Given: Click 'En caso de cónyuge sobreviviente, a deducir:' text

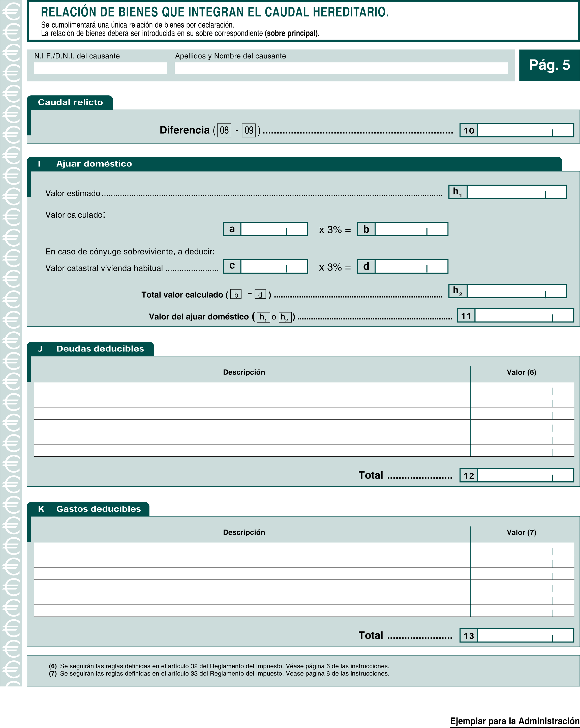Looking at the screenshot, I should coord(130,252).
